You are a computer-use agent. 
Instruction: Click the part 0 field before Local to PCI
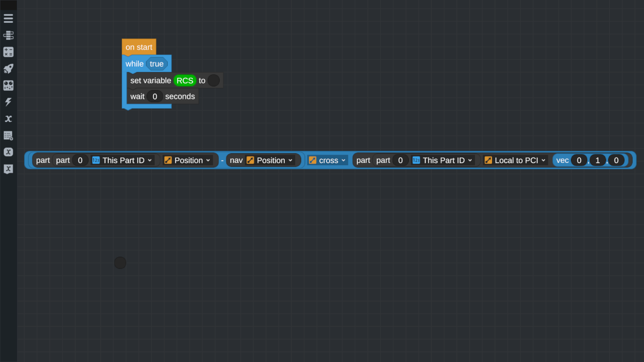400,160
